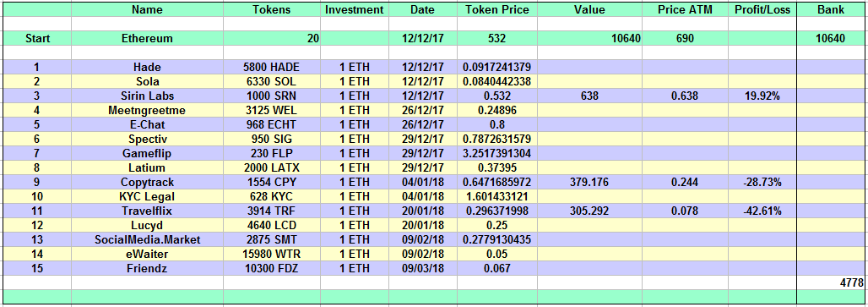Click the Copytrack name cell
The width and height of the screenshot is (868, 307).
[147, 182]
